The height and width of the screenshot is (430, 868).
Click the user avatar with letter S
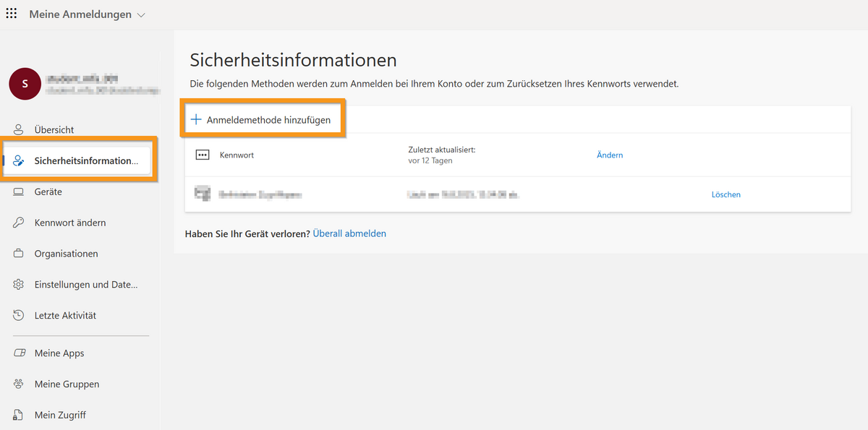[x=25, y=84]
